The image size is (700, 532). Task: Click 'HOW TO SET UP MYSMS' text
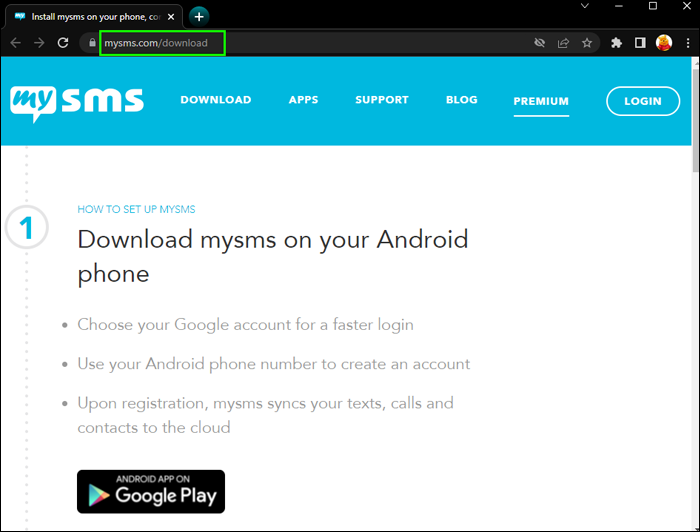[x=136, y=209]
